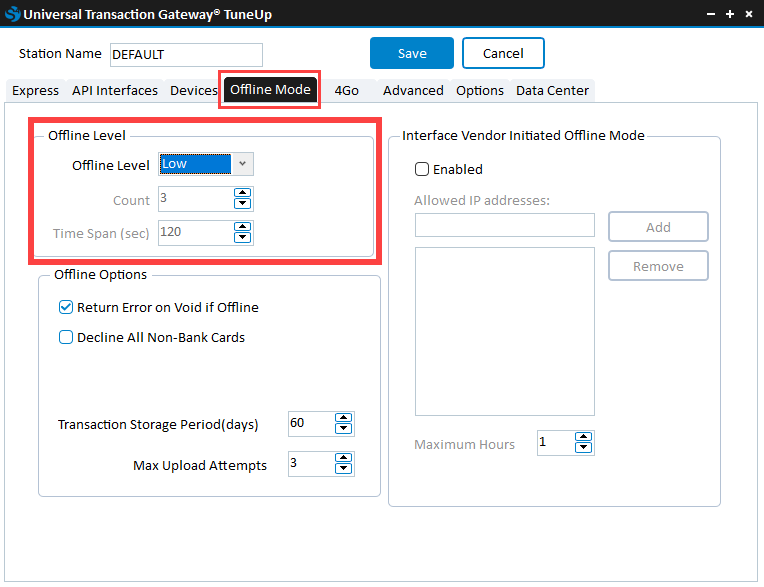Open the API Interfaces tab
This screenshot has height=587, width=764.
115,91
